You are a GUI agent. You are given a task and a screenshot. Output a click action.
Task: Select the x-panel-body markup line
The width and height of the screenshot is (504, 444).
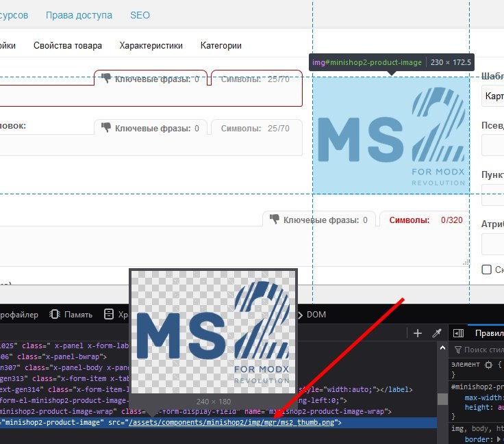[x=64, y=367]
